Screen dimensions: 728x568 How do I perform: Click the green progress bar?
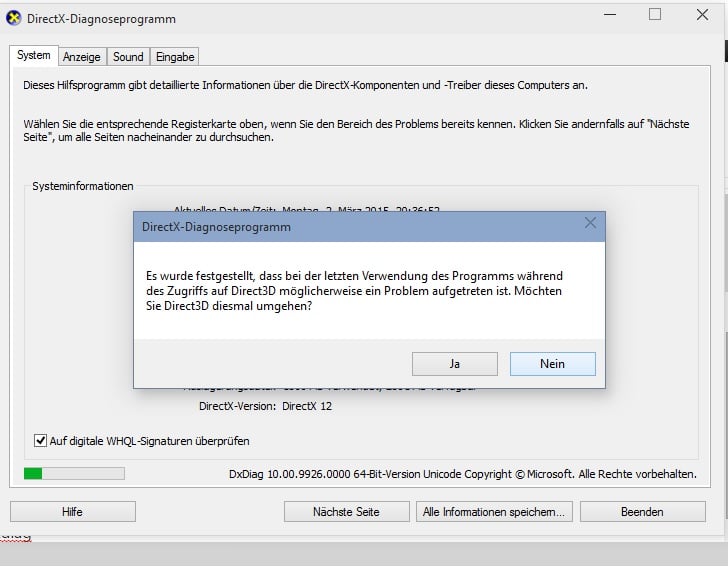[74, 473]
